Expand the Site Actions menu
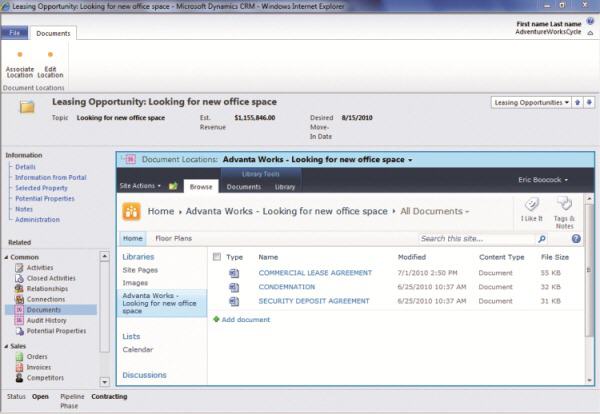600x414 pixels. coord(140,186)
